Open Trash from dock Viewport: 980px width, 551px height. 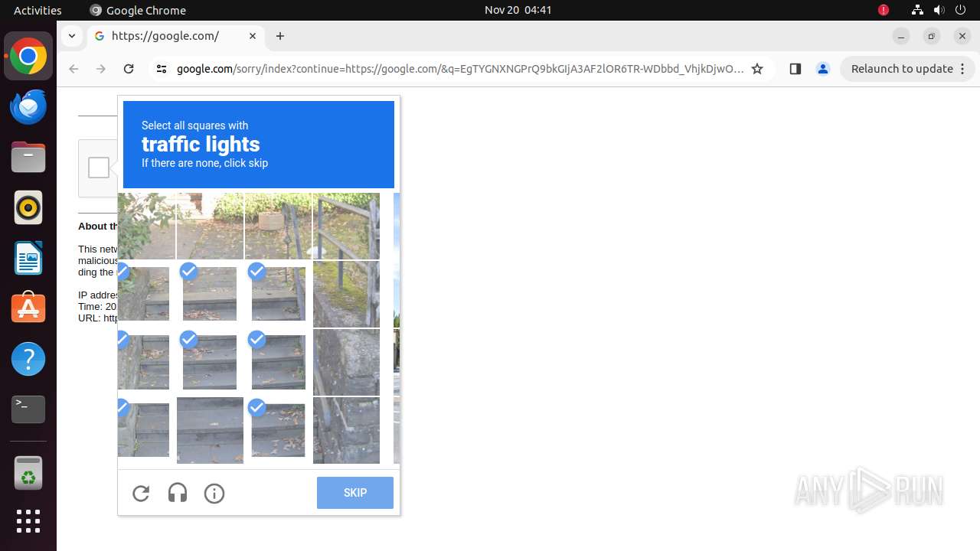pyautogui.click(x=28, y=473)
